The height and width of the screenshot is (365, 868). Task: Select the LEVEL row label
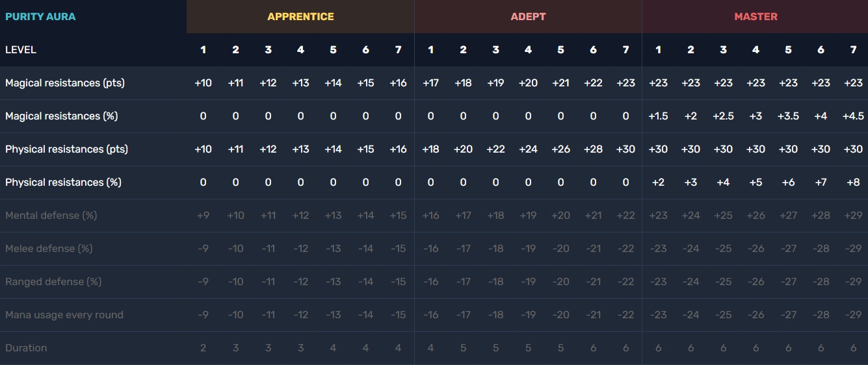click(x=21, y=50)
